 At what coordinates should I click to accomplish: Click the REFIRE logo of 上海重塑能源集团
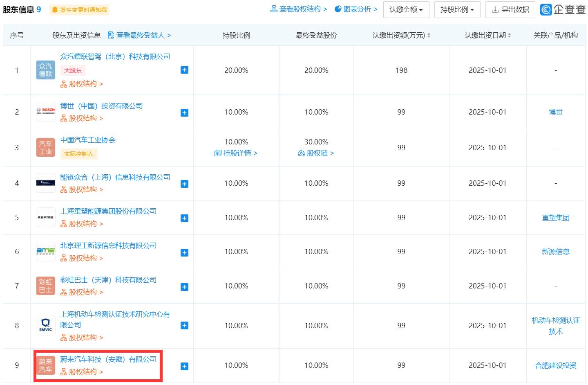coord(45,217)
